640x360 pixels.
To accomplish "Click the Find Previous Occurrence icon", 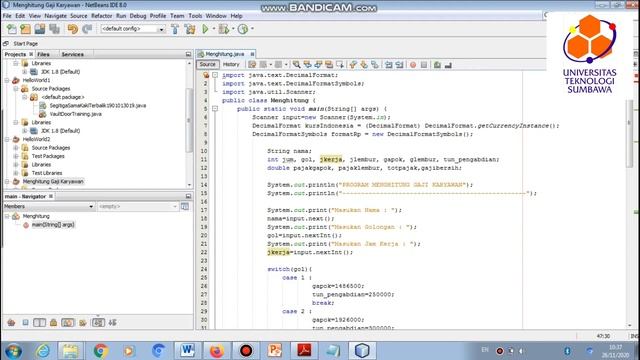I will (x=307, y=64).
